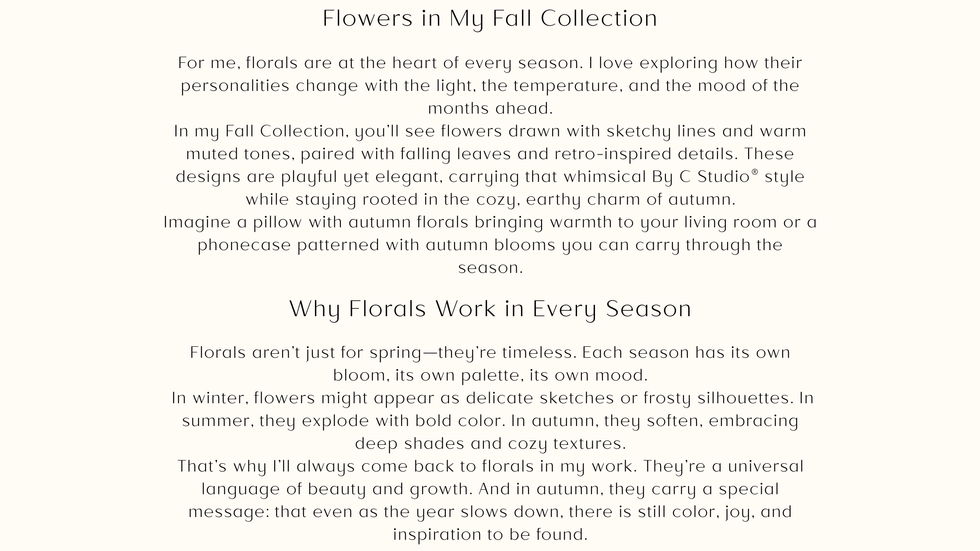Click the "Flowers in My Fall Collection" heading
This screenshot has height=551, width=980.
point(490,19)
